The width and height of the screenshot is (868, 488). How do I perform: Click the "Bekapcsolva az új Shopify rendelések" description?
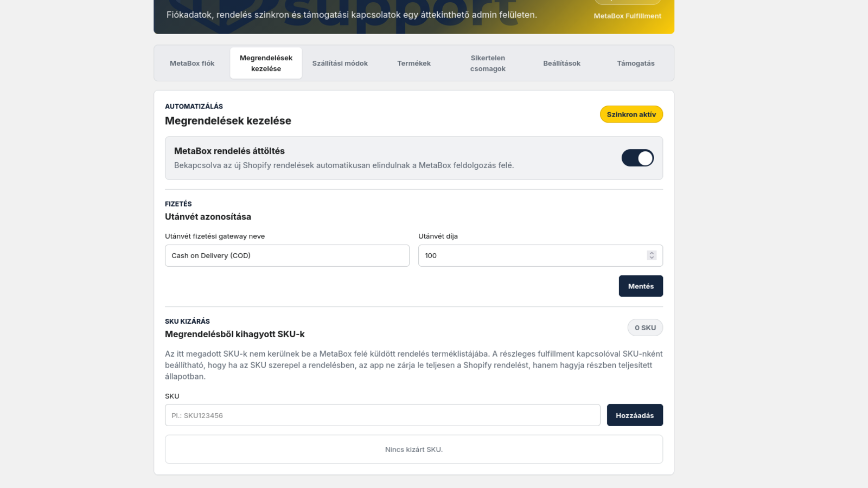pos(344,165)
